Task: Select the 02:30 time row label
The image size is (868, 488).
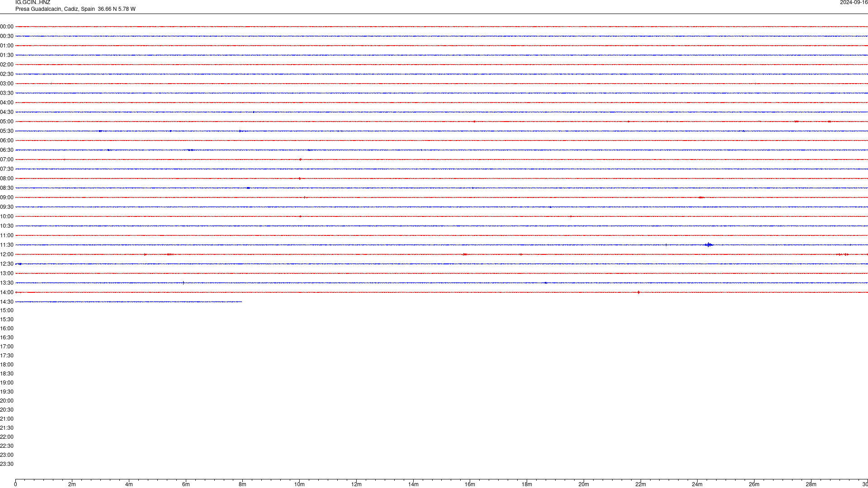Action: tap(7, 74)
